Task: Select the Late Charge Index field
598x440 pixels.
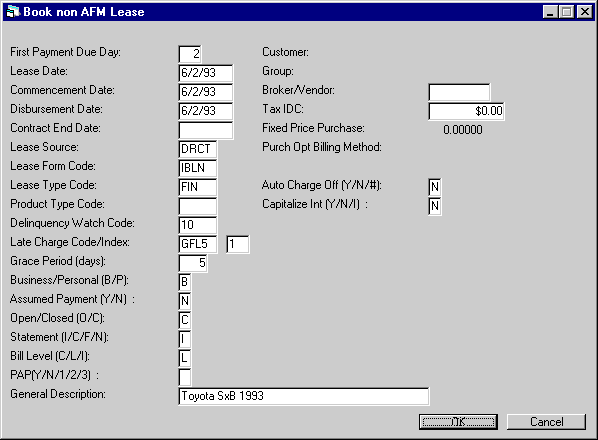Action: point(238,244)
